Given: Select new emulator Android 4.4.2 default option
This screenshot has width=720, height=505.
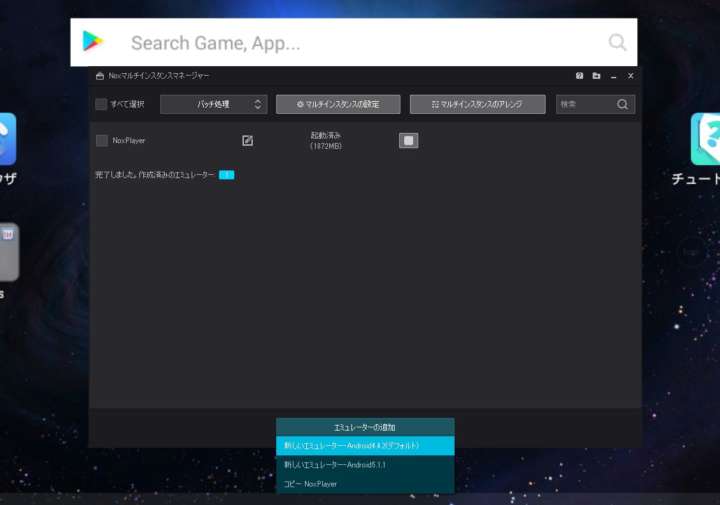Looking at the screenshot, I should pyautogui.click(x=365, y=446).
